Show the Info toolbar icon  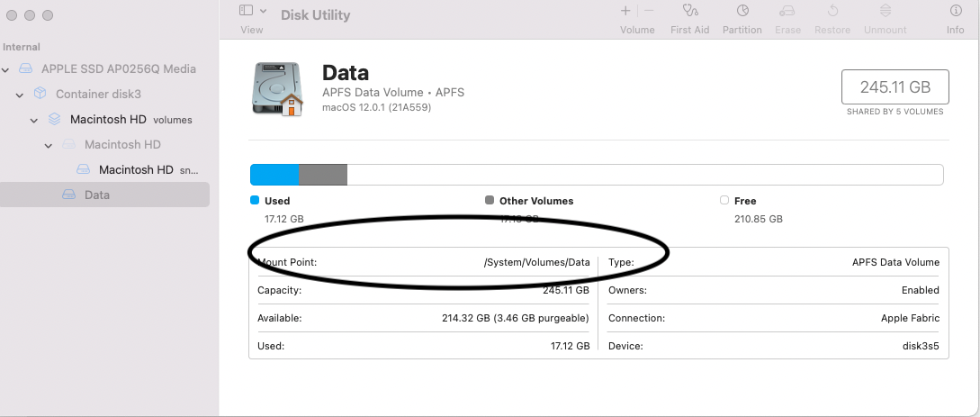click(956, 11)
